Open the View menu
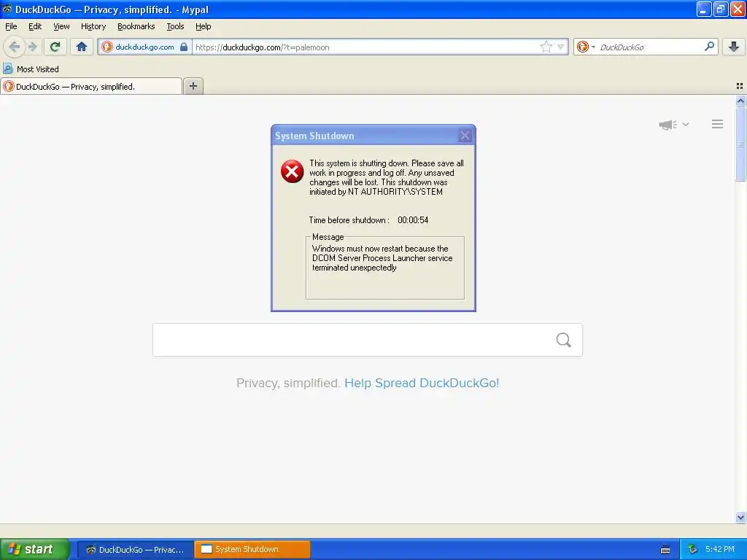Viewport: 747px width, 560px height. 61,26
